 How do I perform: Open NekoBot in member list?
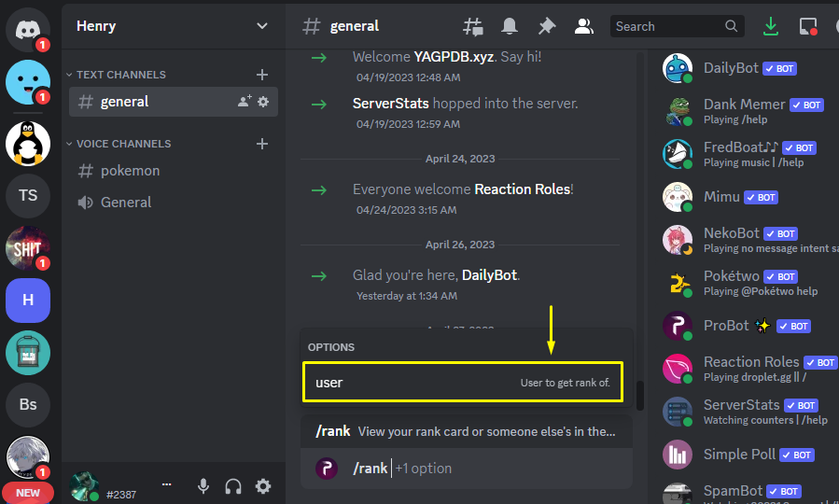[x=749, y=240]
